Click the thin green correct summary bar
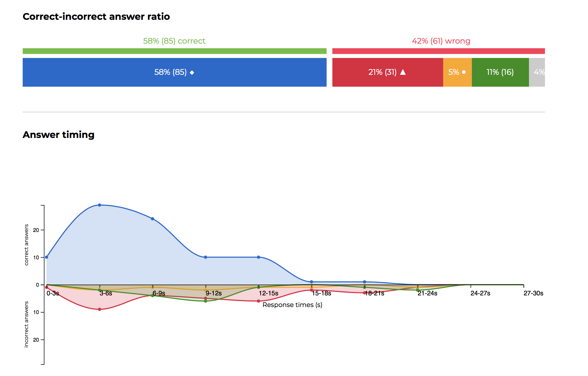This screenshot has width=588, height=376. coord(174,51)
